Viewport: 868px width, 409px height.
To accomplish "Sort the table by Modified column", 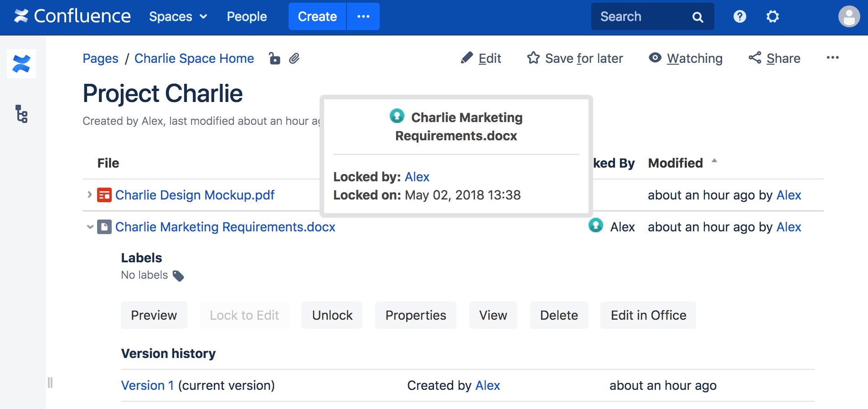I will pos(676,163).
